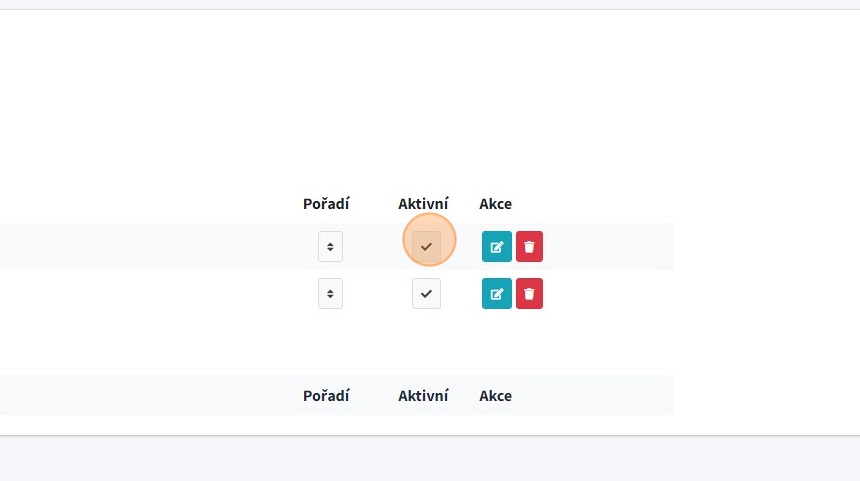Select the lower table's Pořadí header
This screenshot has height=481, width=860.
coord(326,395)
